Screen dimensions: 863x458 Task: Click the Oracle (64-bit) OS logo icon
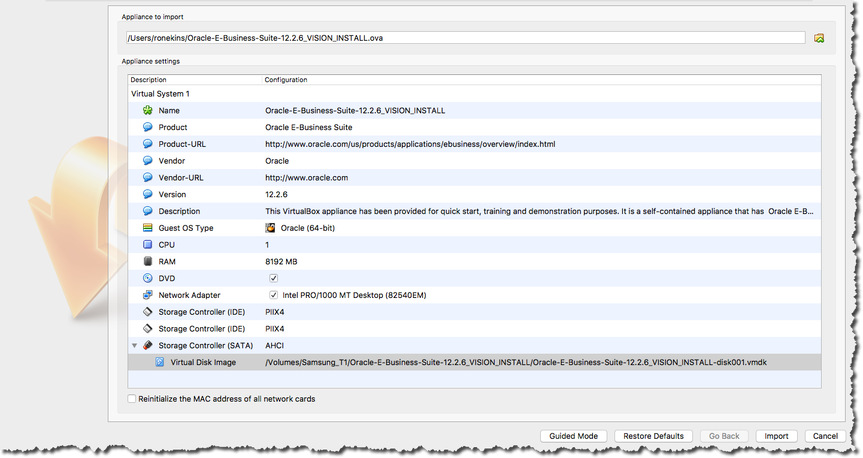coord(270,228)
